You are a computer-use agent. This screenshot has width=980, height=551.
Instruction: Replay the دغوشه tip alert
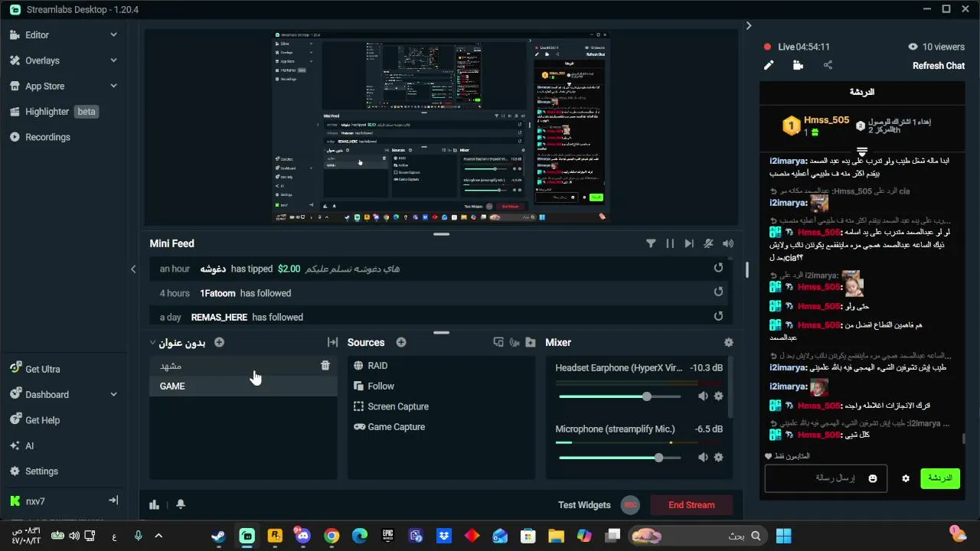pos(718,268)
